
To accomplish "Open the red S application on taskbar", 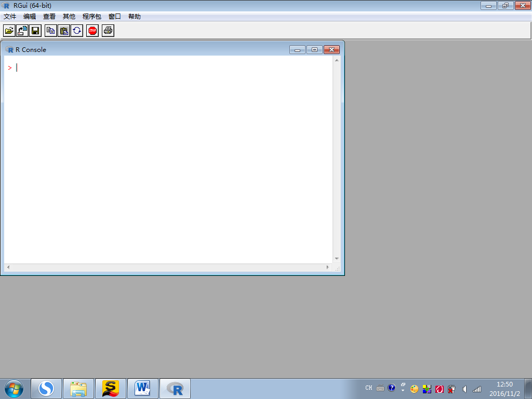I will coord(111,389).
